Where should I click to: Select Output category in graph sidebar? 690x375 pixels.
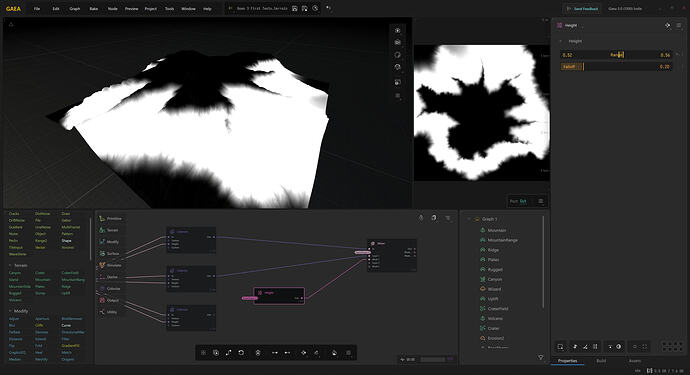pyautogui.click(x=109, y=300)
